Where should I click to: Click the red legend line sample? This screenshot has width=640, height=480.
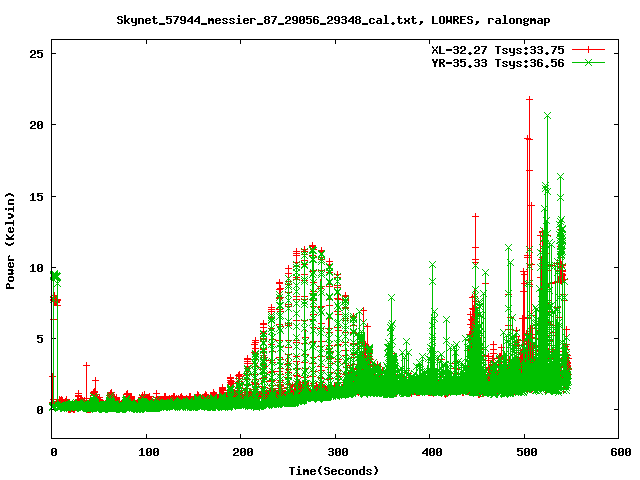588,50
